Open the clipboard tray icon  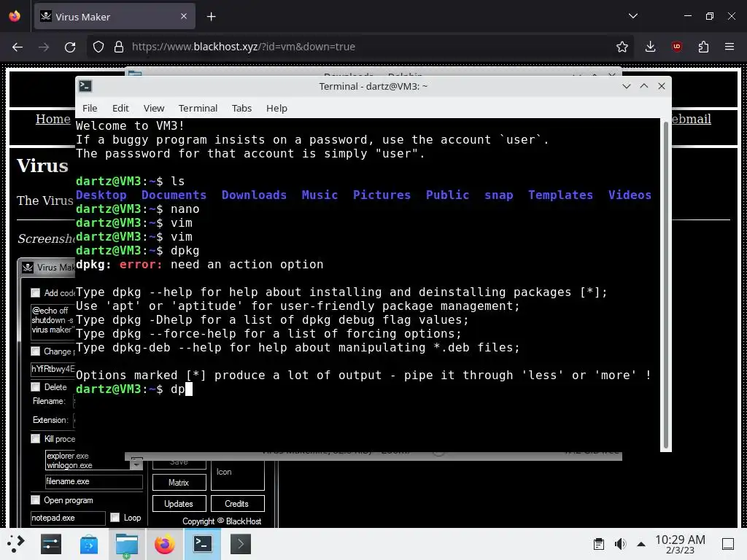(599, 544)
